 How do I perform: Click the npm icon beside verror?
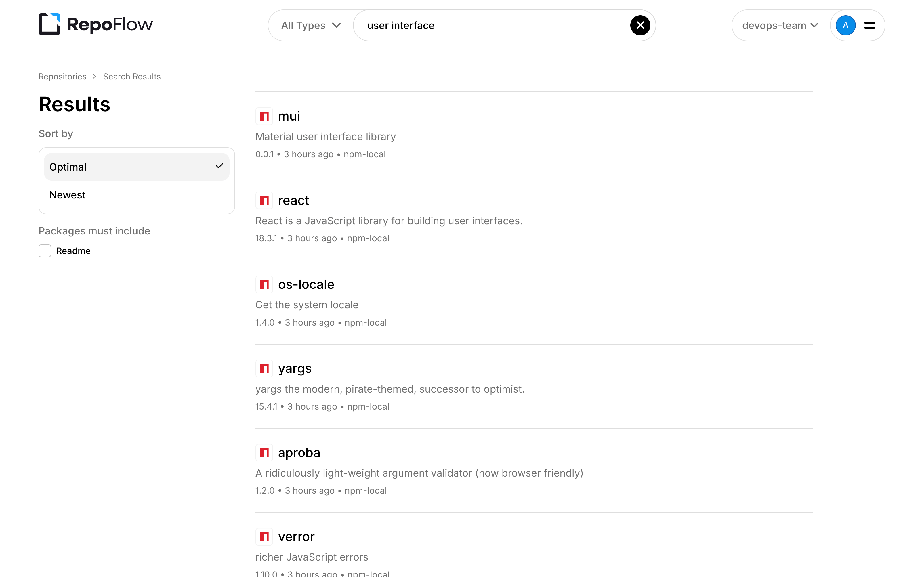point(264,537)
